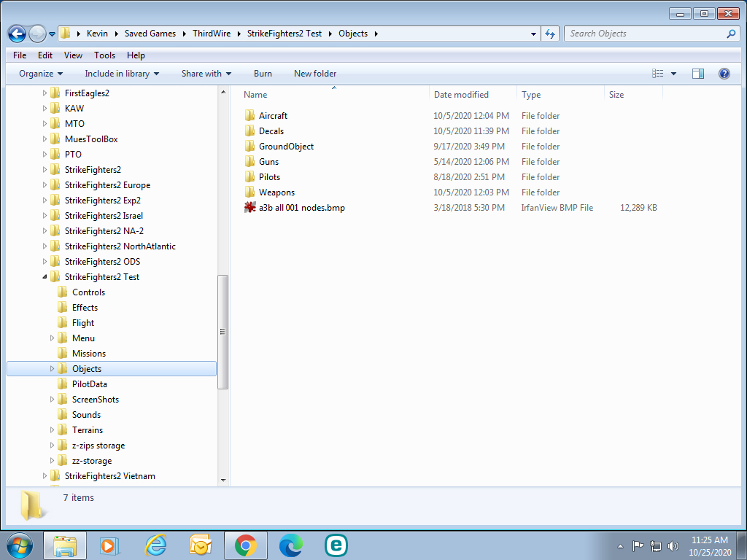Open Windows Explorer help button
The width and height of the screenshot is (747, 560).
pos(724,74)
